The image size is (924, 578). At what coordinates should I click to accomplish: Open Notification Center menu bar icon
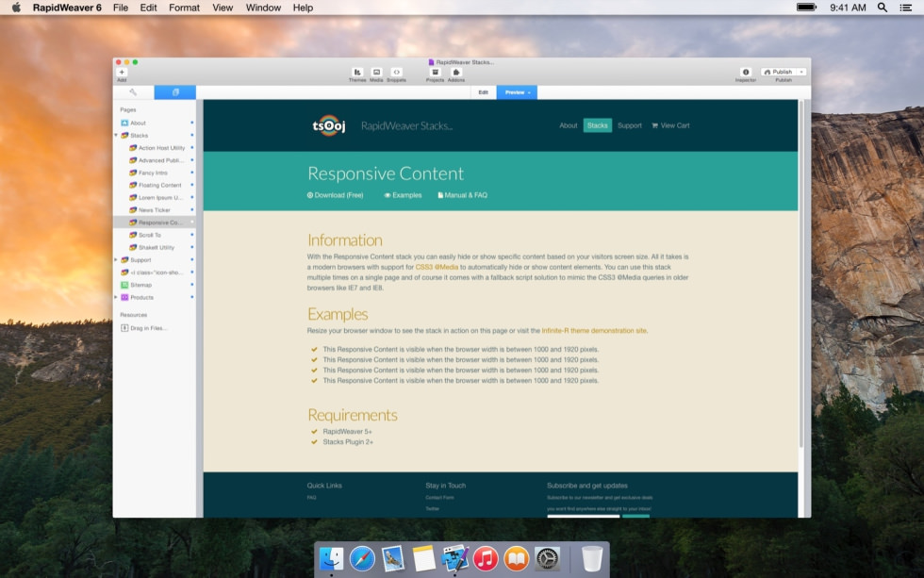(906, 8)
